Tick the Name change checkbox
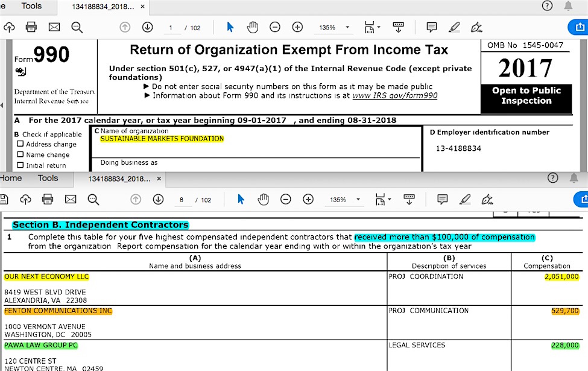Screen dimensions: 588x371 click(x=21, y=154)
